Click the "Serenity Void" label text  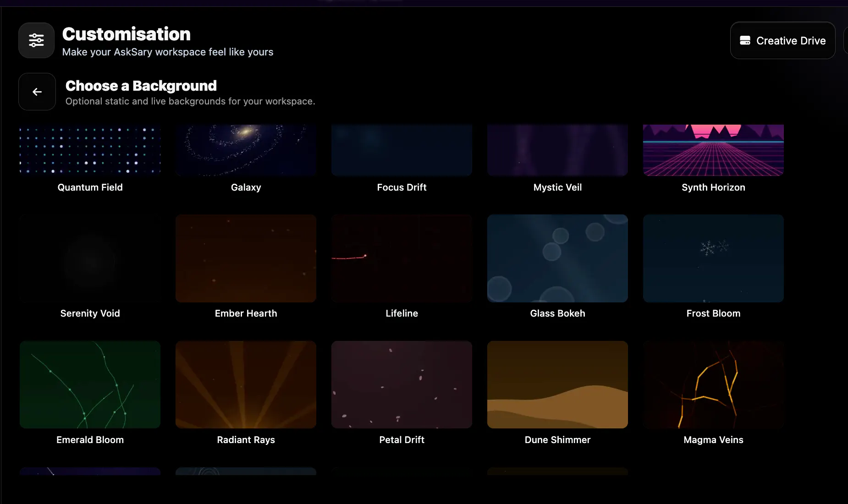click(x=90, y=313)
